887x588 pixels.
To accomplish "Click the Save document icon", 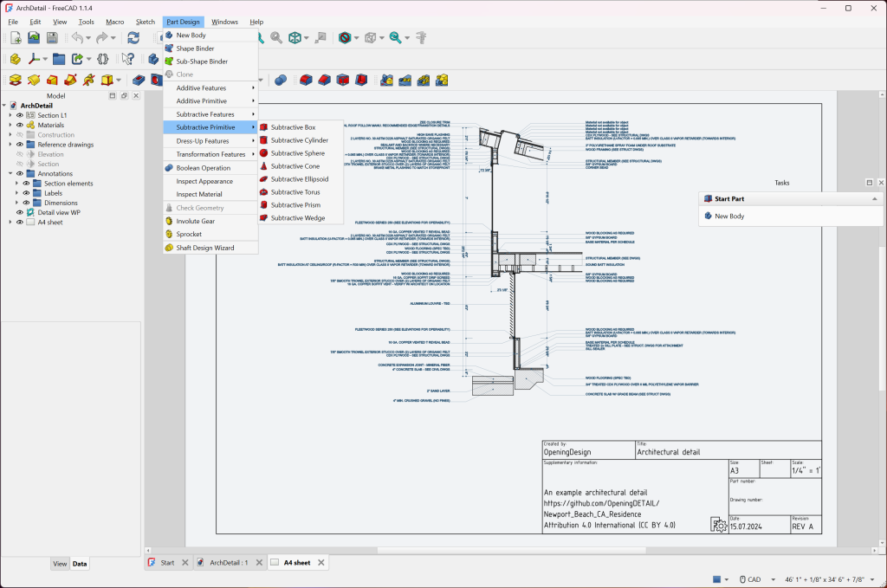I will coord(52,38).
